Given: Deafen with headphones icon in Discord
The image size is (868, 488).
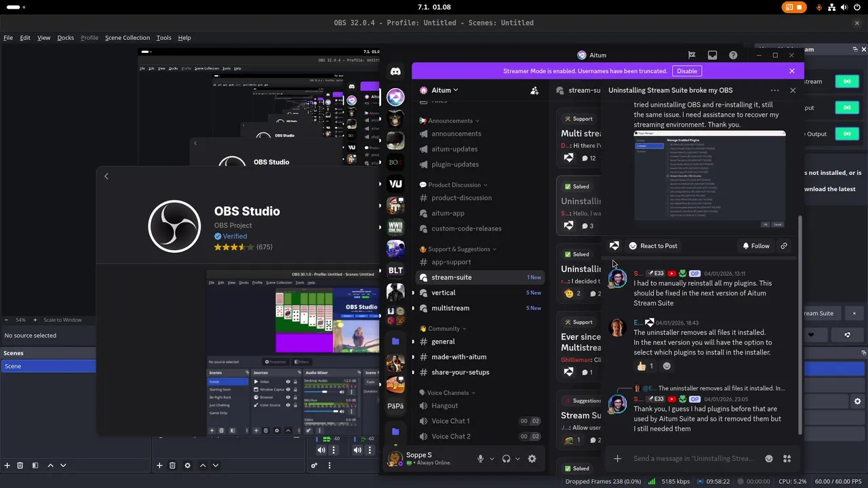Looking at the screenshot, I should [506, 459].
